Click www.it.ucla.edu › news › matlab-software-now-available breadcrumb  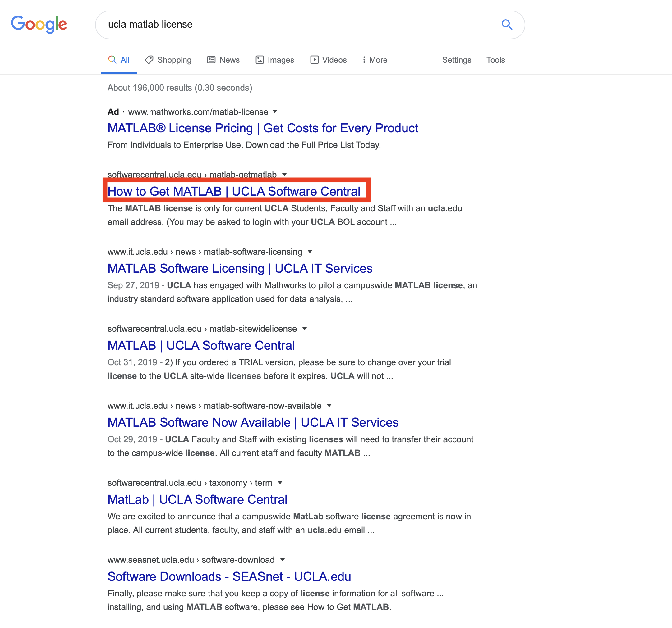coord(215,406)
